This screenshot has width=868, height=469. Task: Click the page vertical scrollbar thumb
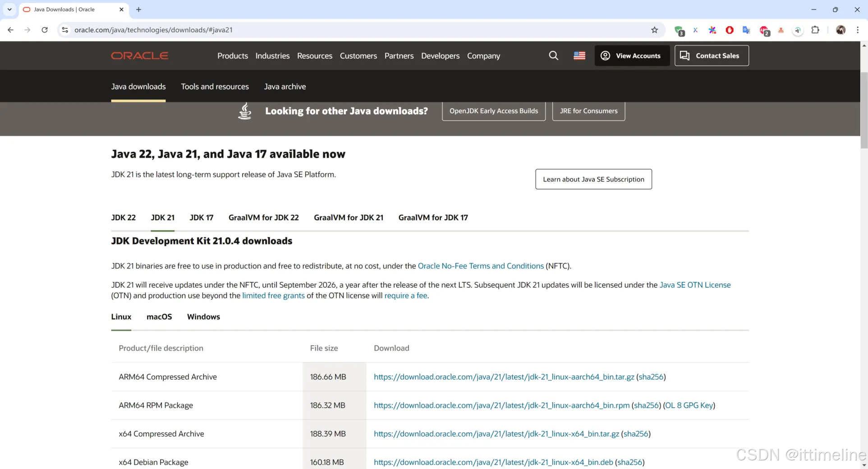tap(864, 110)
